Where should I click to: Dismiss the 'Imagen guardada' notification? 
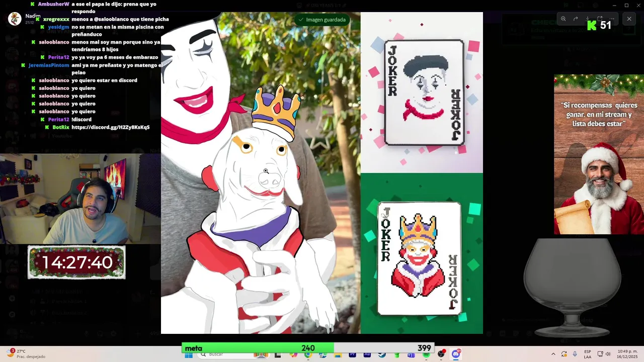tap(322, 20)
